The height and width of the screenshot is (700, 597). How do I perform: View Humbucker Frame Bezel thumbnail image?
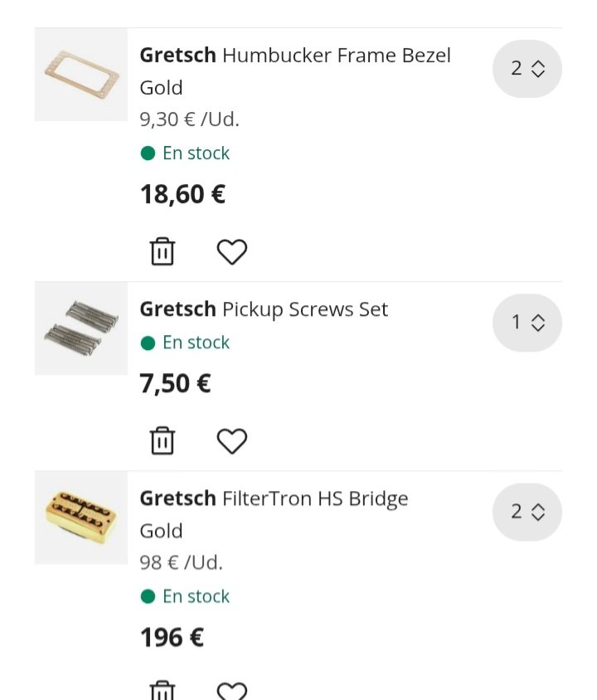coord(81,75)
